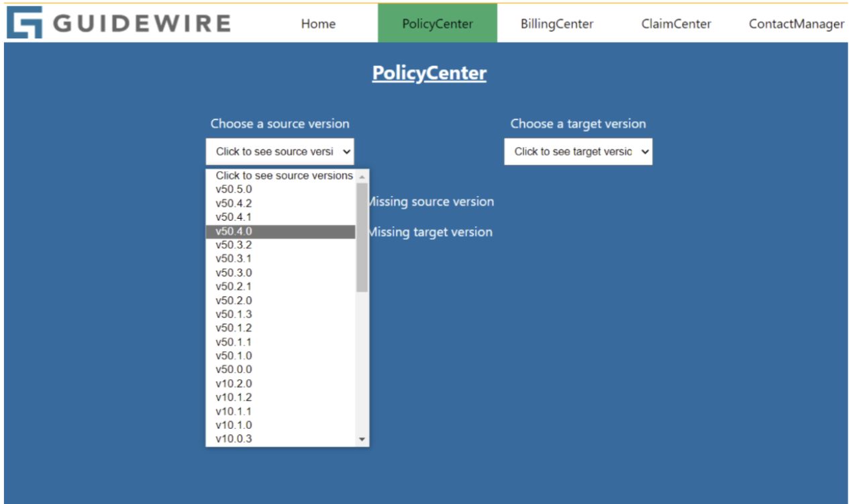Select 'Click to see source versions' placeholder option
The height and width of the screenshot is (504, 851).
click(281, 176)
